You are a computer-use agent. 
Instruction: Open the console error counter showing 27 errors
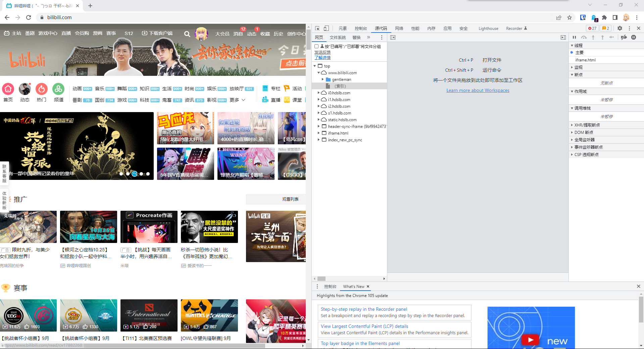tap(593, 28)
